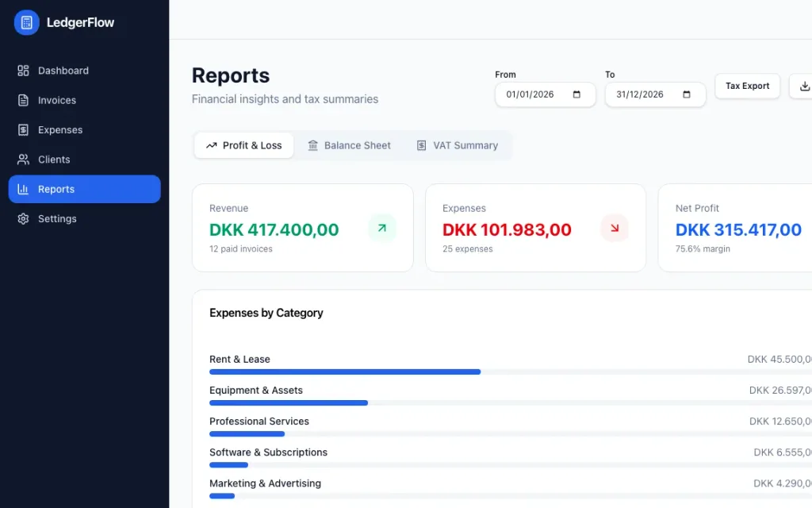Open calendar picker in To date field
812x508 pixels.
tap(686, 94)
